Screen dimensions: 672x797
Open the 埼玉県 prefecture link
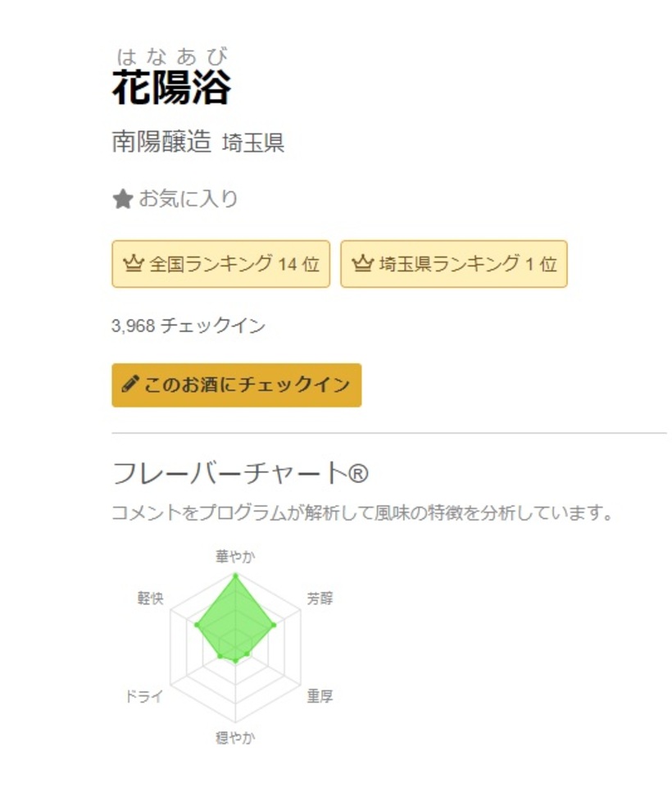(x=253, y=143)
